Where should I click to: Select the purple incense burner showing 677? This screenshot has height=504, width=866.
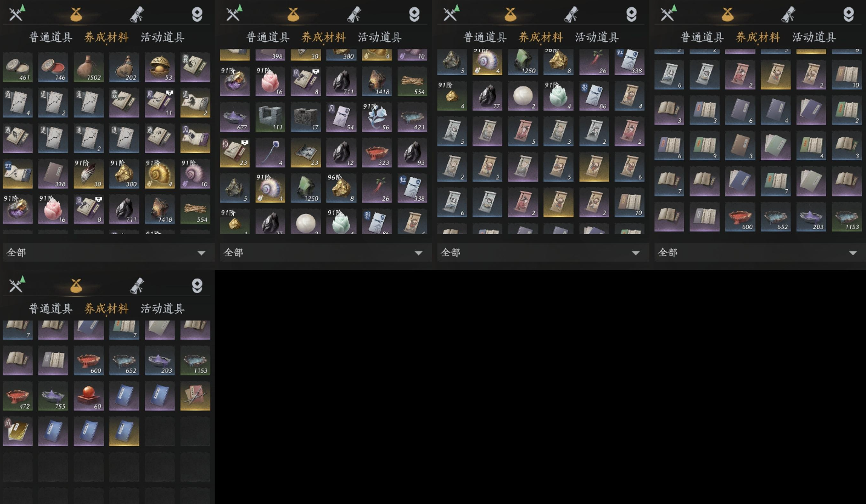pos(234,117)
